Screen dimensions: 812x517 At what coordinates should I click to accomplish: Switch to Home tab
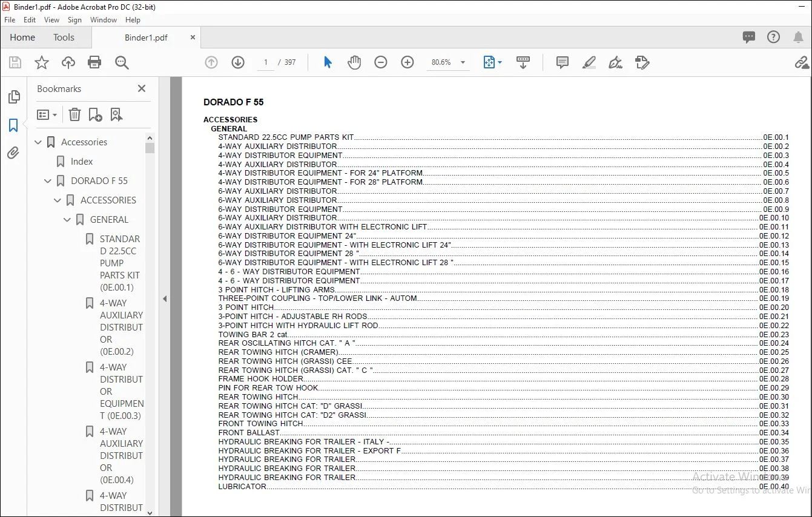22,38
